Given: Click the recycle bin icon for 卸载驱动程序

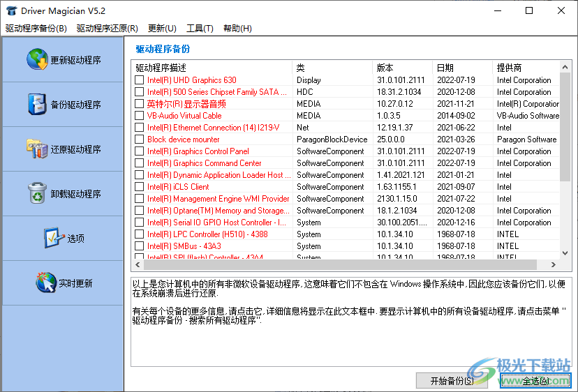Looking at the screenshot, I should tap(37, 193).
